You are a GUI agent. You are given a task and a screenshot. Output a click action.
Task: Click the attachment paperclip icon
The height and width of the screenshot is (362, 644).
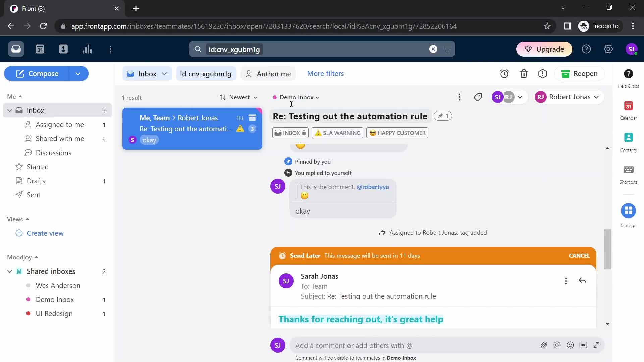coord(544,345)
